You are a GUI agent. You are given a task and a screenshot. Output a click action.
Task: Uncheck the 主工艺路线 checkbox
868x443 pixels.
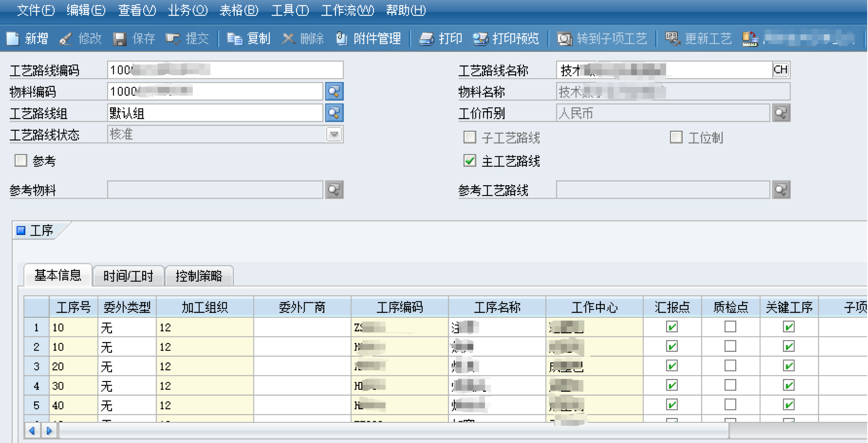(469, 161)
